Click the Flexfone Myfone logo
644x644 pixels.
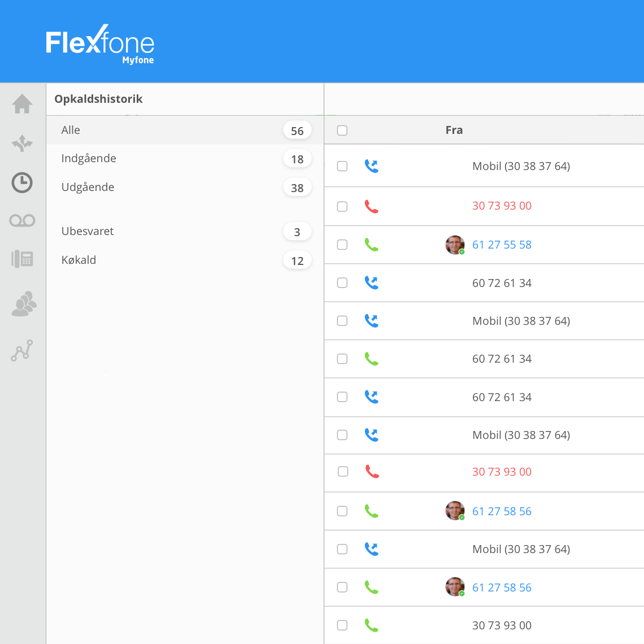[x=100, y=44]
